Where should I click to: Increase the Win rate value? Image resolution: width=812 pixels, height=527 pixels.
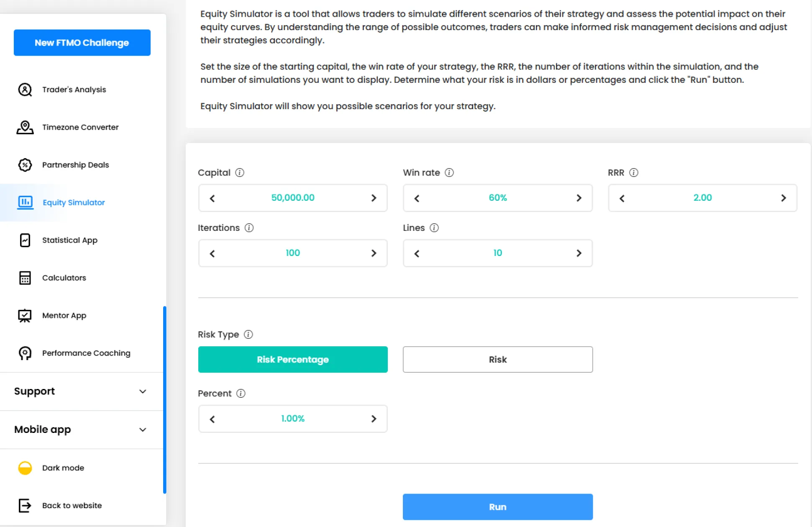tap(579, 198)
